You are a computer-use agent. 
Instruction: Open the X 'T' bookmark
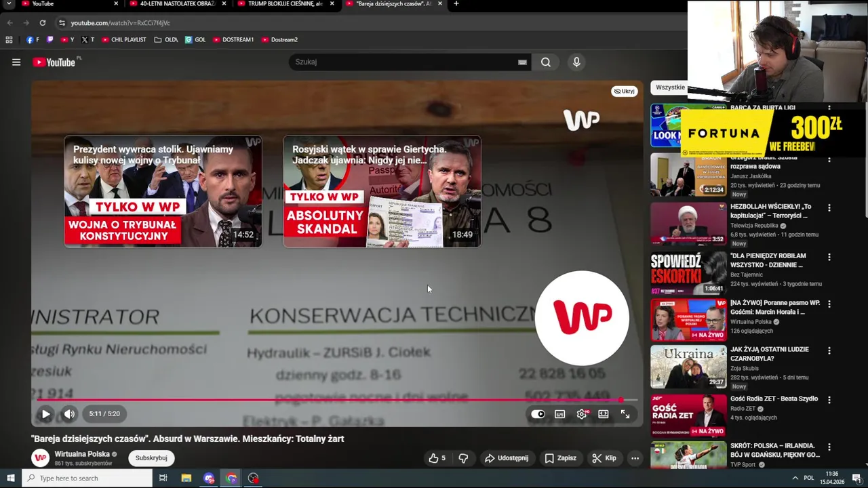[x=87, y=39]
